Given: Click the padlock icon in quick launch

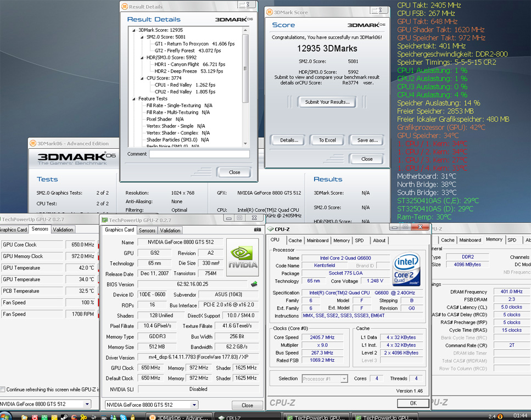Looking at the screenshot, I should [133, 417].
